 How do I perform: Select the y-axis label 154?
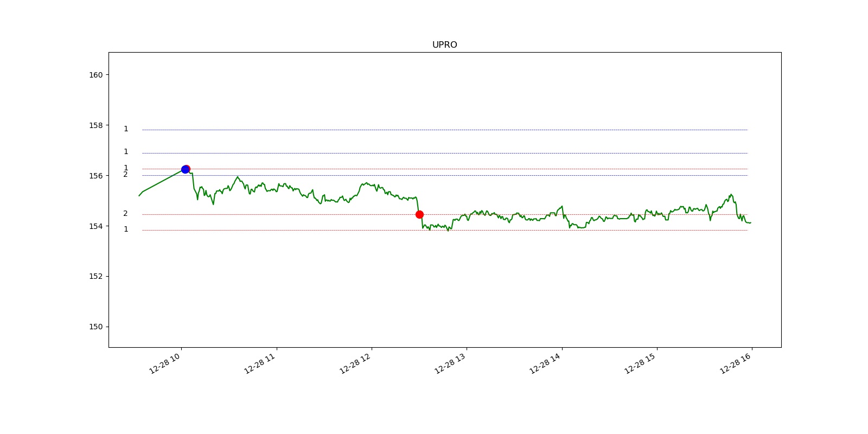click(95, 226)
